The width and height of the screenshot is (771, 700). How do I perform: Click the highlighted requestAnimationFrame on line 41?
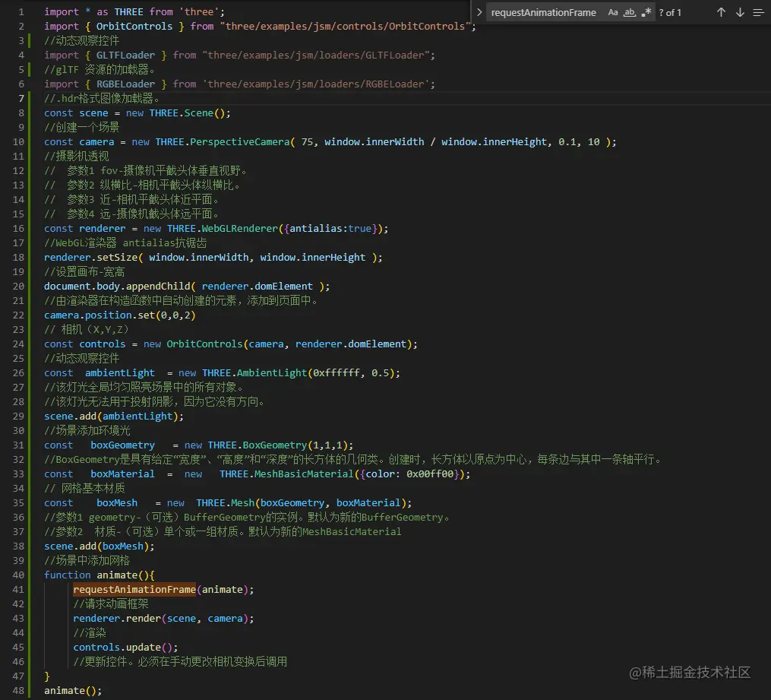click(x=134, y=589)
